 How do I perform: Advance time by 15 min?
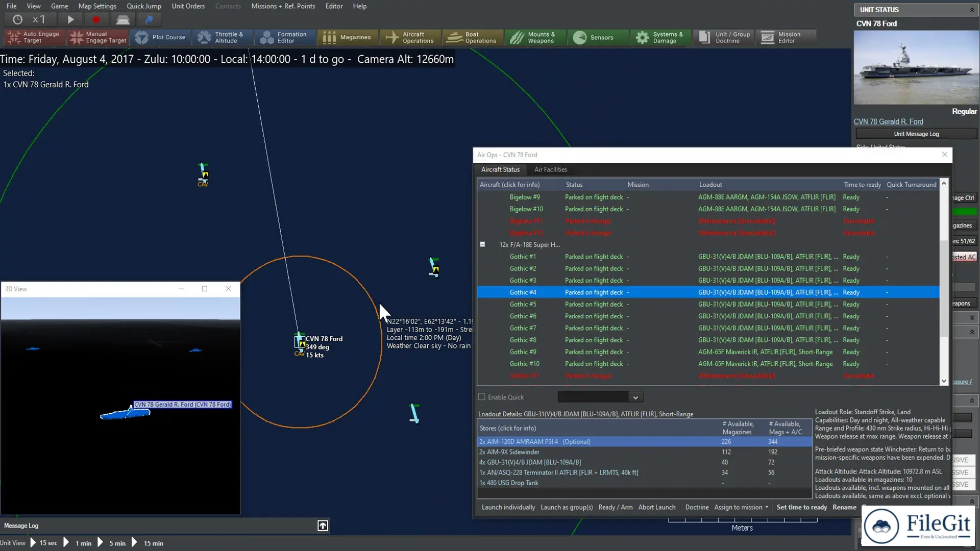[148, 543]
